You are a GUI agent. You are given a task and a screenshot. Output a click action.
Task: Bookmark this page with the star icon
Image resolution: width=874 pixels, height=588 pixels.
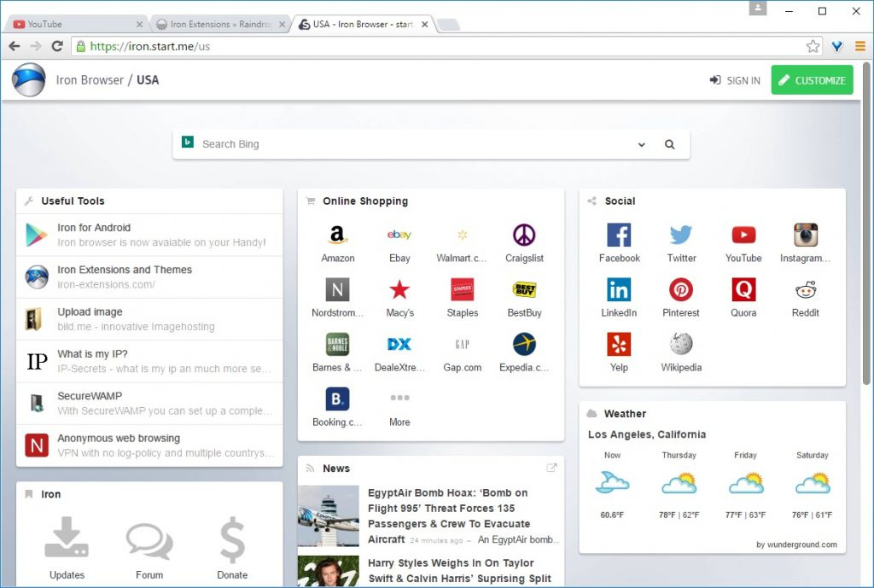(813, 46)
